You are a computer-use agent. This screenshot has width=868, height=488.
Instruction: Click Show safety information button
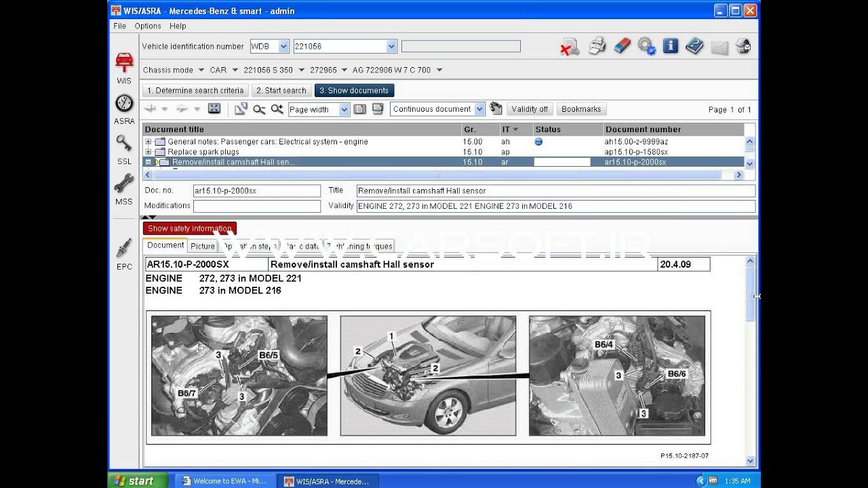190,228
